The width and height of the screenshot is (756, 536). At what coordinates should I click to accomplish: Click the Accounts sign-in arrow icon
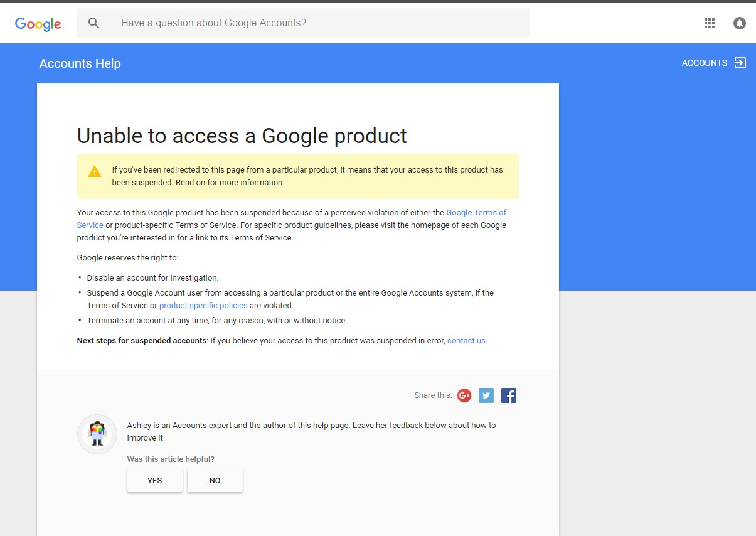pos(740,63)
